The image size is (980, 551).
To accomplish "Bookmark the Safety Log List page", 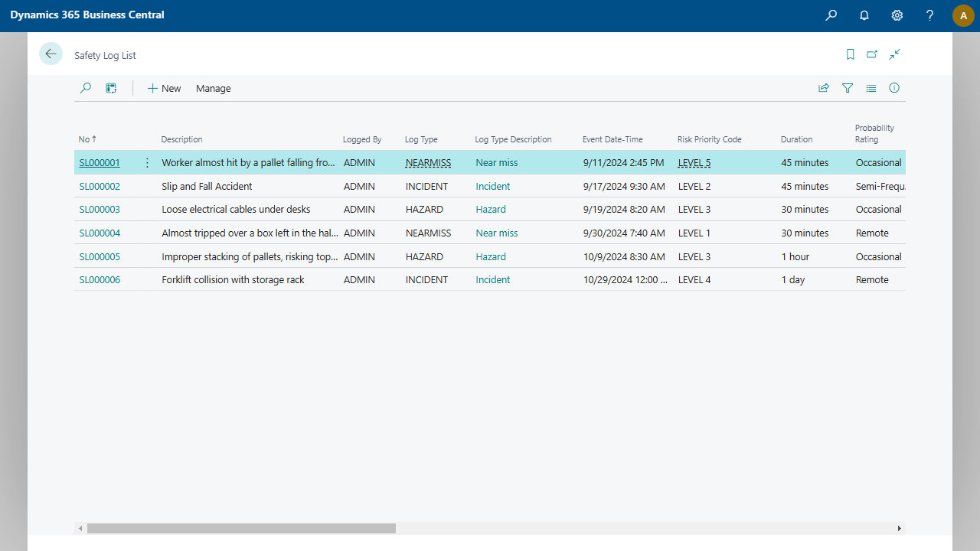I will click(x=850, y=54).
